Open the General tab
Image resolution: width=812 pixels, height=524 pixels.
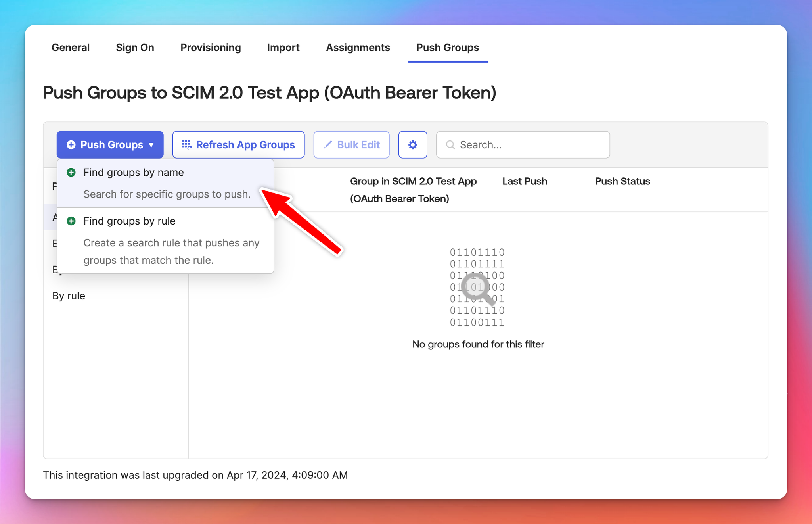coord(71,47)
